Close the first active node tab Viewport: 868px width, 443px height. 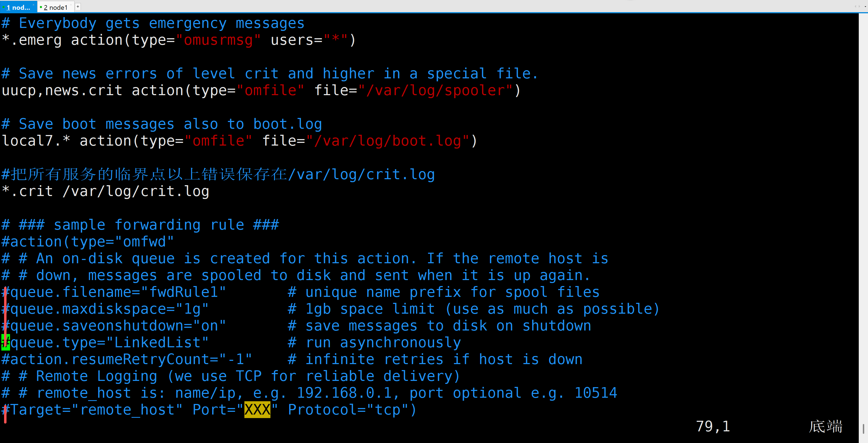click(33, 5)
